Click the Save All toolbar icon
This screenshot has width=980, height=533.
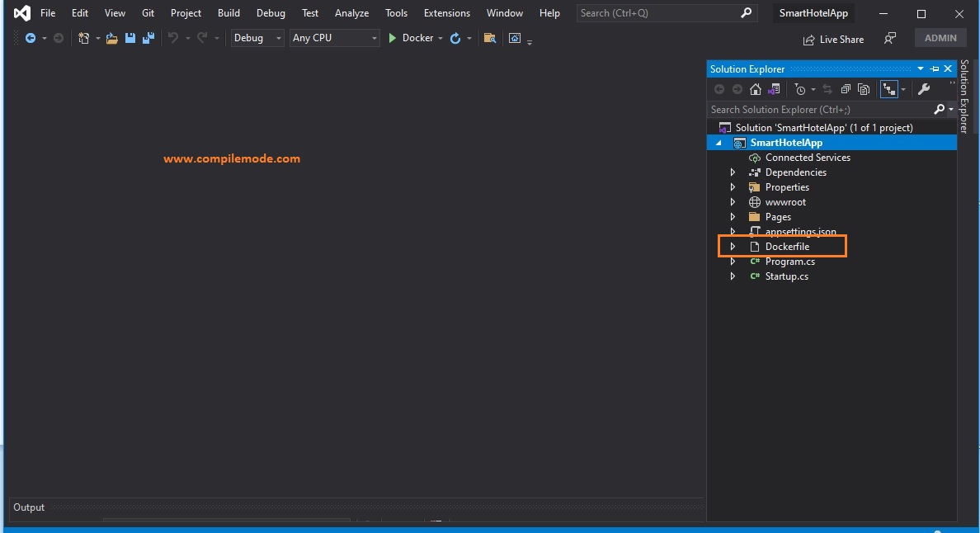pyautogui.click(x=148, y=38)
